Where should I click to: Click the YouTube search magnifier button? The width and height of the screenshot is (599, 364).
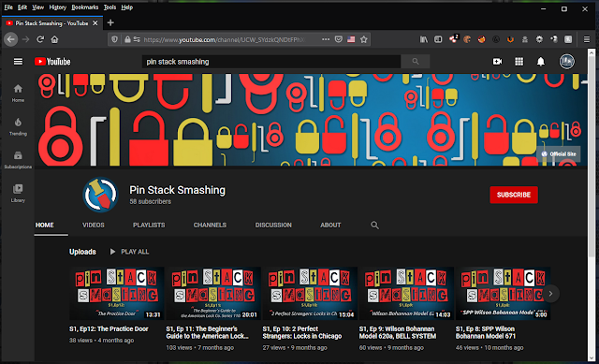pos(416,62)
